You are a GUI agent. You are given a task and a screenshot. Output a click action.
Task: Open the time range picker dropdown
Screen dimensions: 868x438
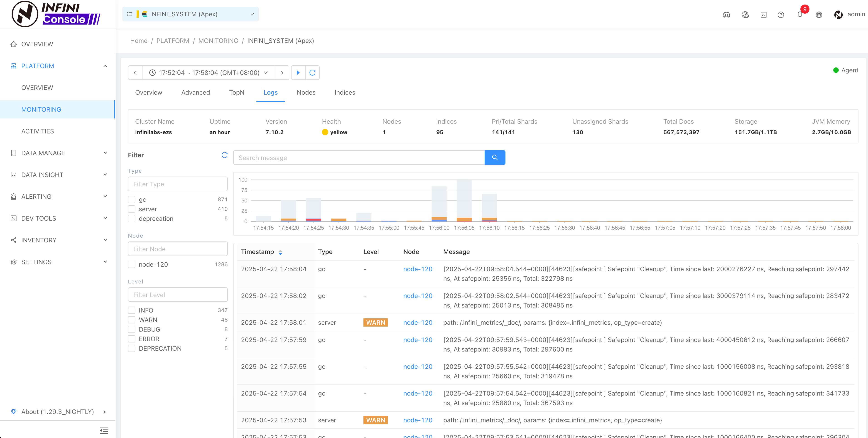coord(208,72)
